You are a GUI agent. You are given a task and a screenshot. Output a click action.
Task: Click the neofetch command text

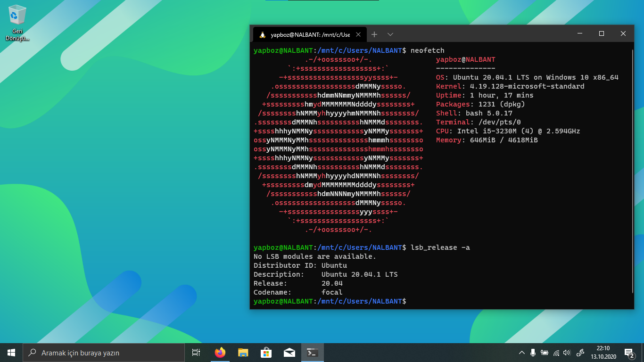[x=428, y=50]
